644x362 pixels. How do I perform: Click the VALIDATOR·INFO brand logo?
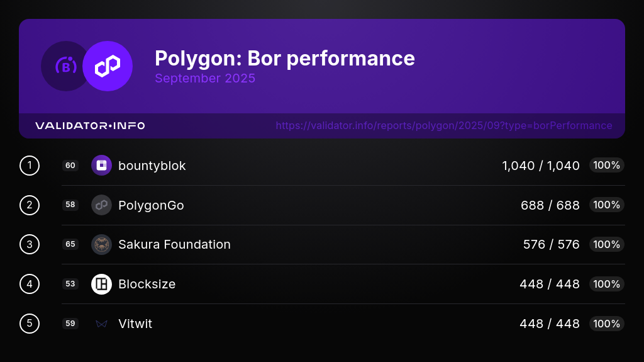tap(90, 126)
